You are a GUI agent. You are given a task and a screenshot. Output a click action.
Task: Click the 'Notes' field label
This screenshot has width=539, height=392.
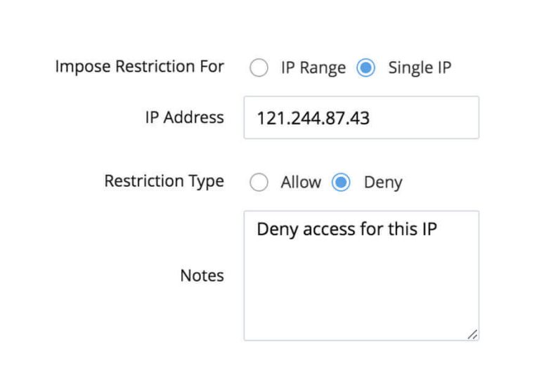click(202, 275)
